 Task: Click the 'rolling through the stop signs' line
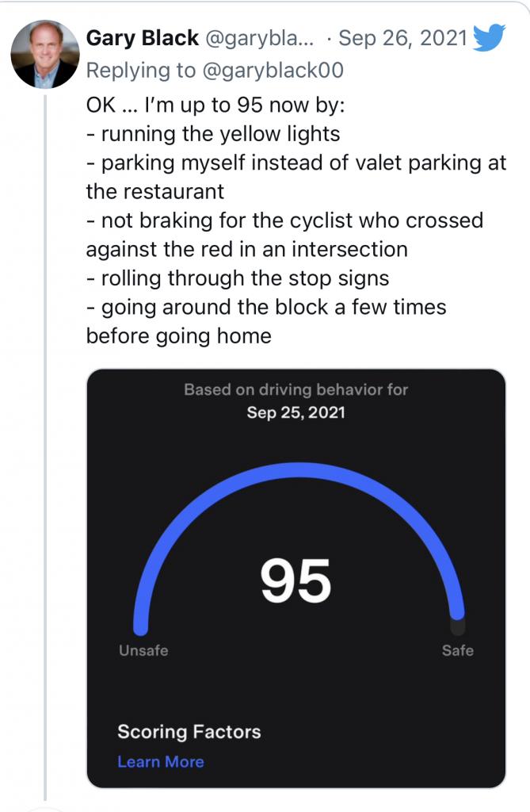[x=238, y=278]
